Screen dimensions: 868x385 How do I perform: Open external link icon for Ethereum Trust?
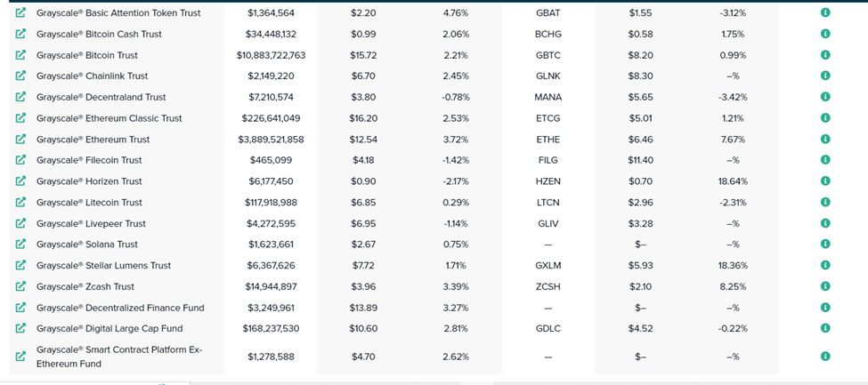point(20,139)
